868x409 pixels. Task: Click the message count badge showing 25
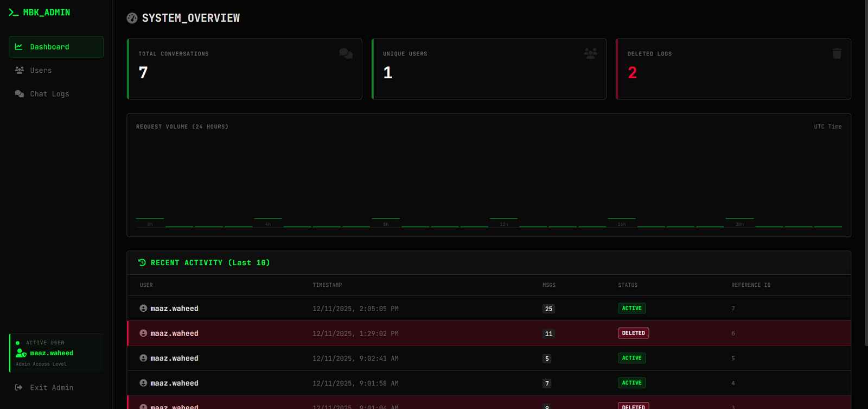tap(548, 309)
